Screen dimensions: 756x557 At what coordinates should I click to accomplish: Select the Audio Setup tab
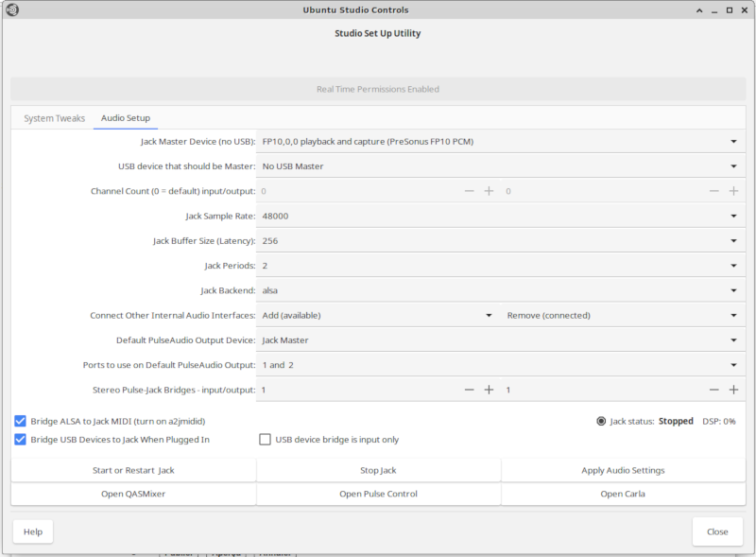(x=126, y=118)
